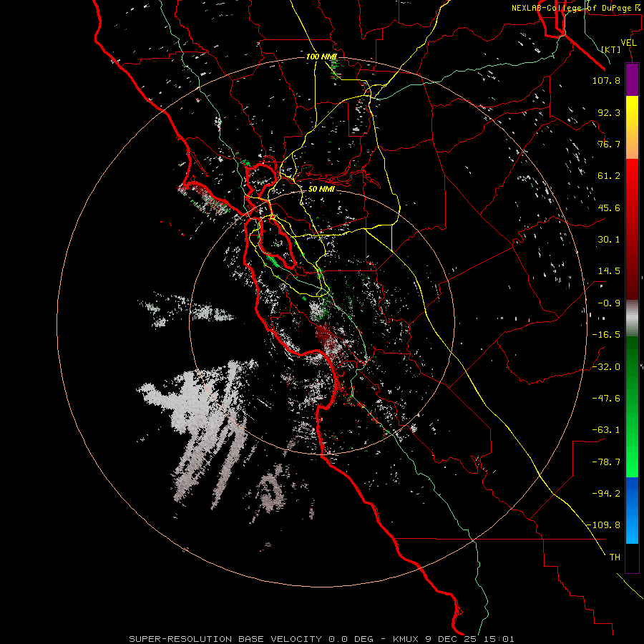The image size is (644, 644).
Task: Click the -109.8 velocity scale value
Action: tap(603, 525)
